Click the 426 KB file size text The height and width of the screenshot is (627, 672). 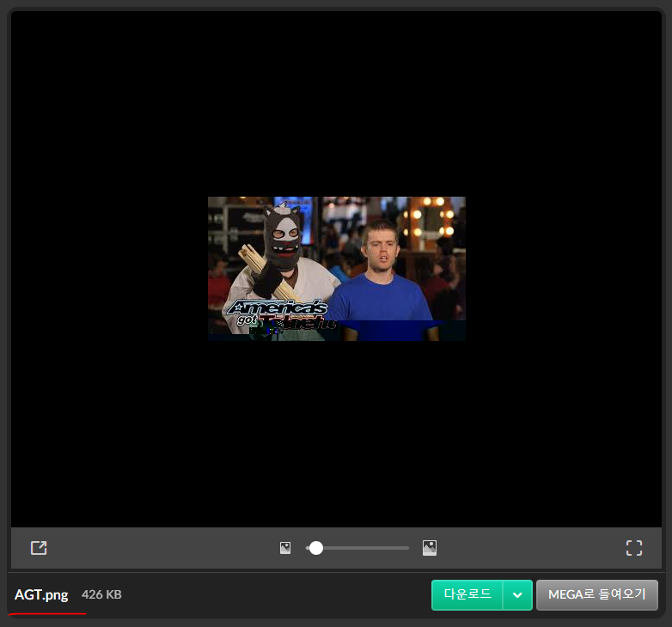click(x=101, y=594)
